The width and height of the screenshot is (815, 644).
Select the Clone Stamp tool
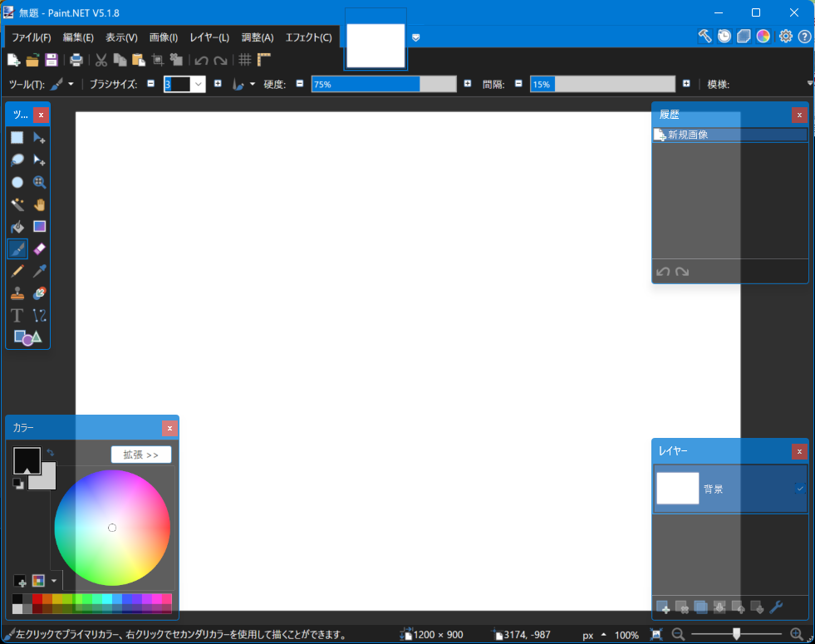point(17,293)
